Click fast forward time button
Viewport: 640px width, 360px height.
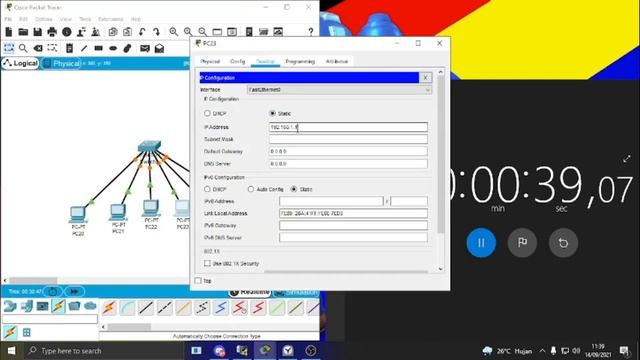tap(74, 291)
